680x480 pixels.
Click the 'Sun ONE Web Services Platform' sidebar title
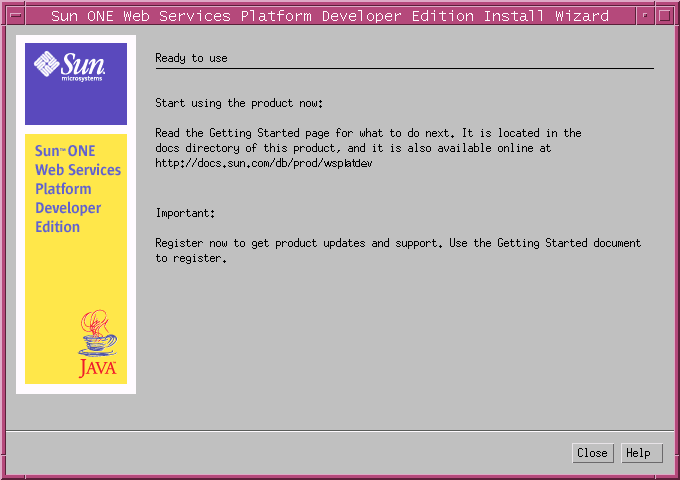(x=78, y=189)
